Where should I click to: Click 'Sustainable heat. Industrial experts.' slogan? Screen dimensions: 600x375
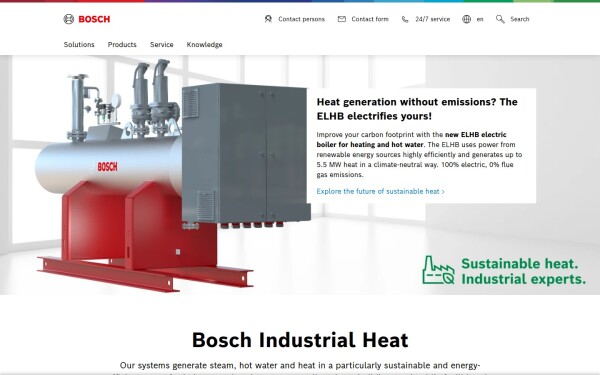coord(523,271)
